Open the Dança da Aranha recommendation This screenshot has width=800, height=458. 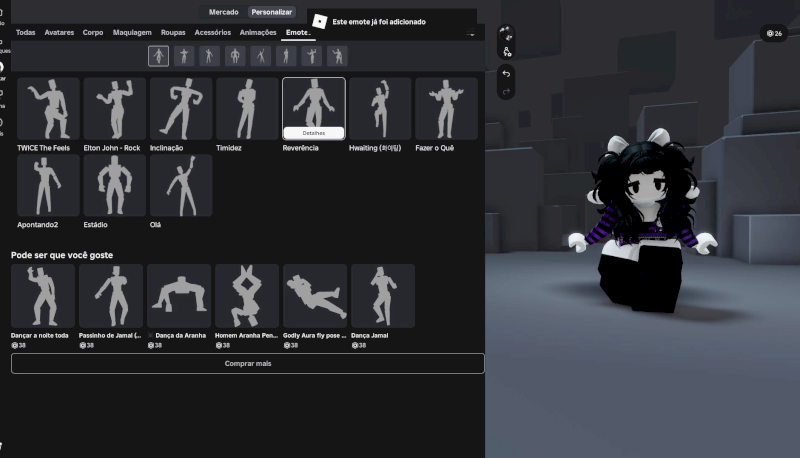(179, 296)
